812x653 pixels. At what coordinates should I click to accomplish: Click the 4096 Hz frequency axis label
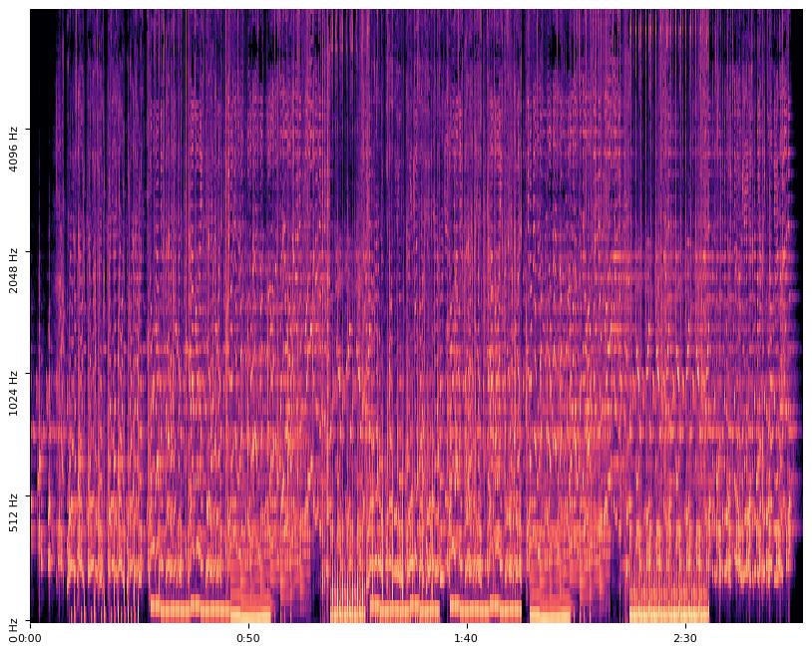13,149
